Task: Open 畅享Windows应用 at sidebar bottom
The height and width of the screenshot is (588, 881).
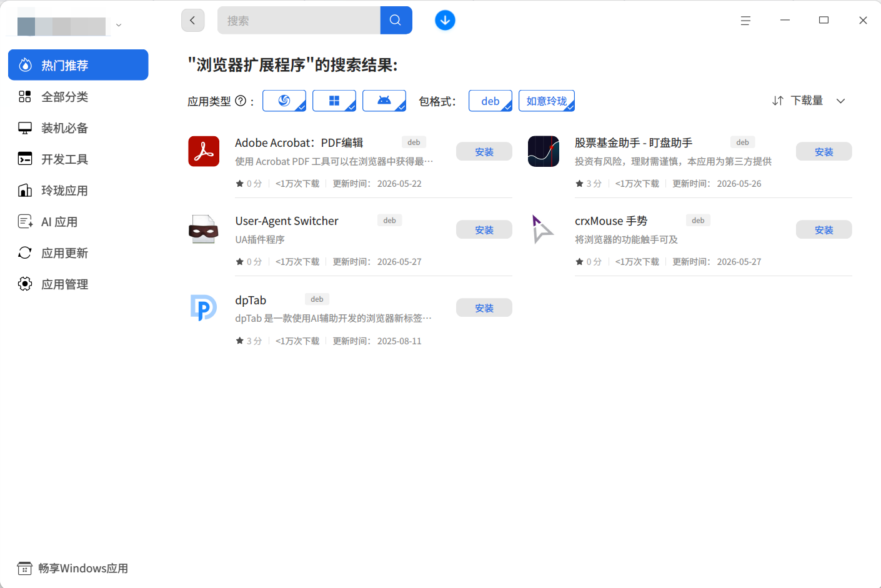Action: coord(72,568)
